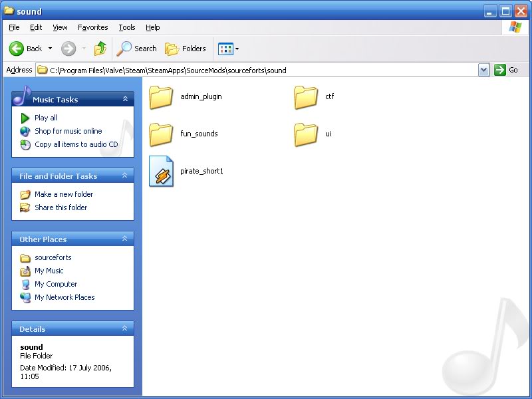The height and width of the screenshot is (399, 532).
Task: Click Make a new folder link
Action: pyautogui.click(x=64, y=194)
